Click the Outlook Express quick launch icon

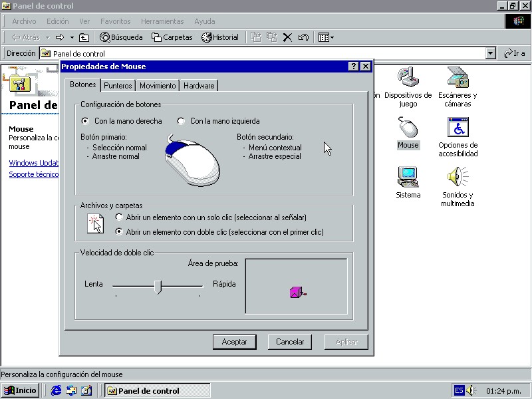(x=71, y=390)
